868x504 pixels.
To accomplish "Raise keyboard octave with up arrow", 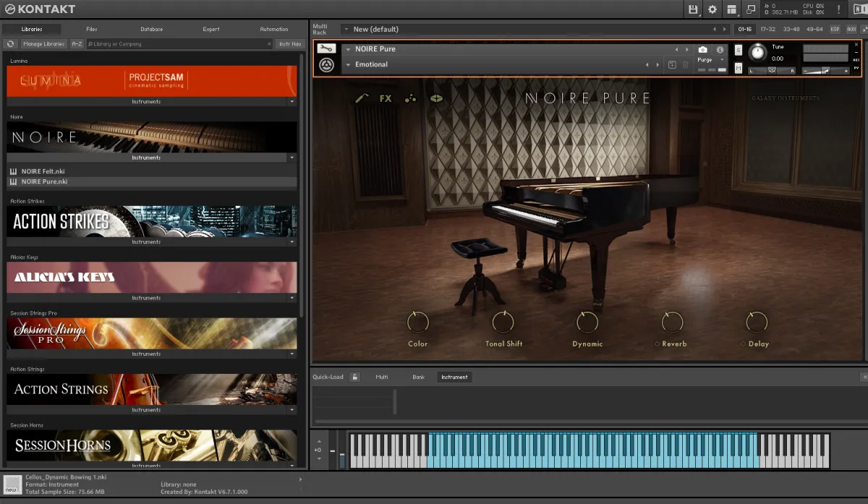I will click(x=318, y=441).
